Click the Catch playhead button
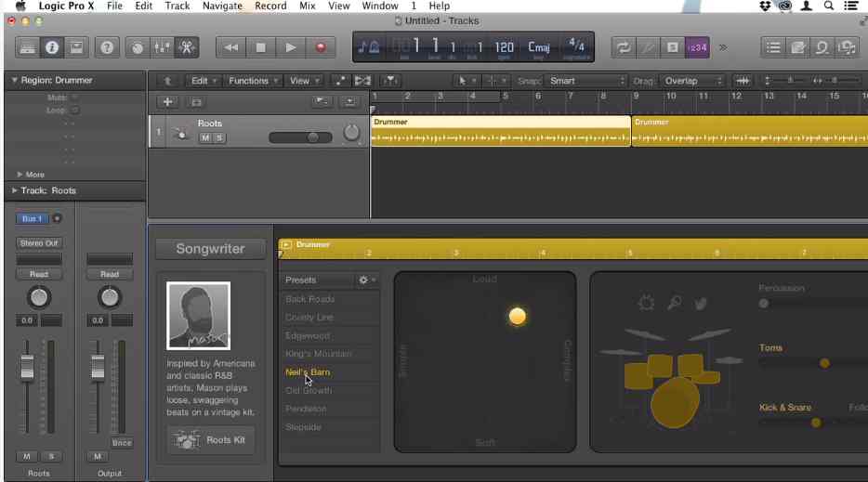This screenshot has width=868, height=482. [x=390, y=81]
